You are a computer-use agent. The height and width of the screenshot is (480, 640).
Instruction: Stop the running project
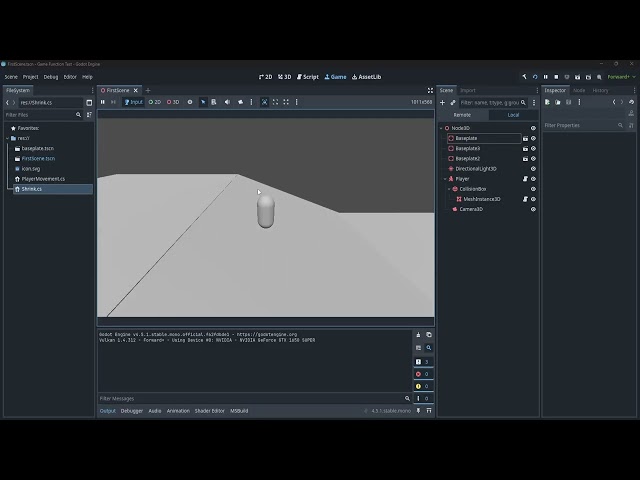[x=556, y=77]
